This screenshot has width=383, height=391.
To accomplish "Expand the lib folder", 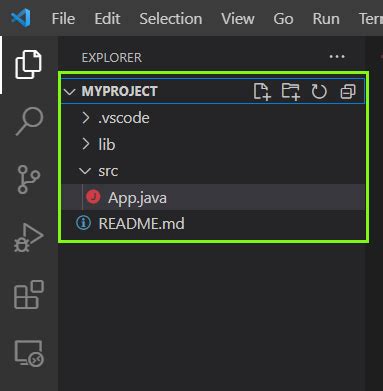I will point(86,144).
